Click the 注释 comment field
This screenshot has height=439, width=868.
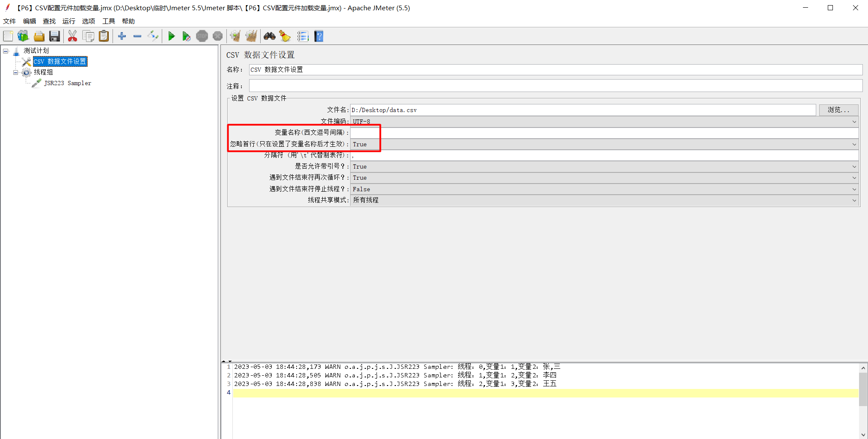point(556,86)
